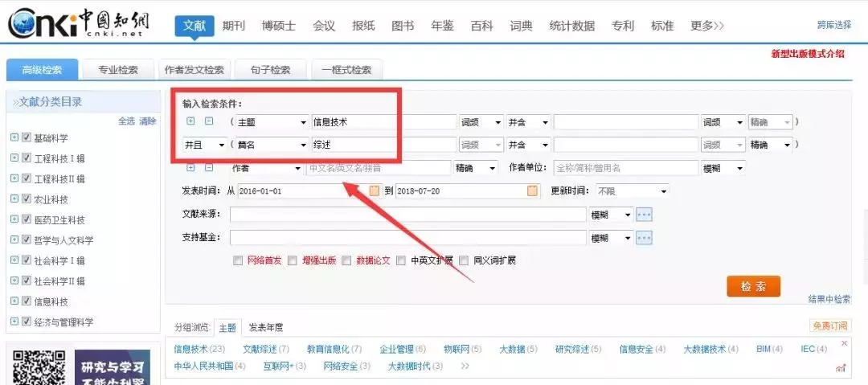Open the 更多>> database menu
The width and height of the screenshot is (868, 385).
(707, 26)
